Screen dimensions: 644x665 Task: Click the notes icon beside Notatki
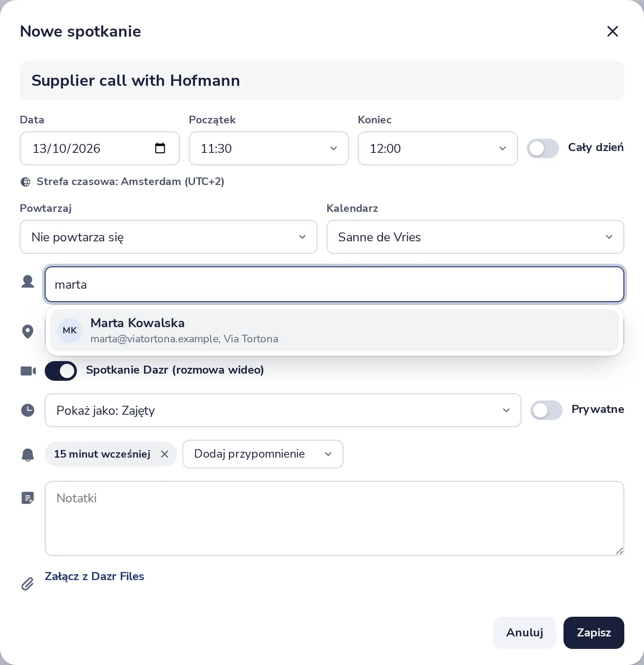point(28,498)
